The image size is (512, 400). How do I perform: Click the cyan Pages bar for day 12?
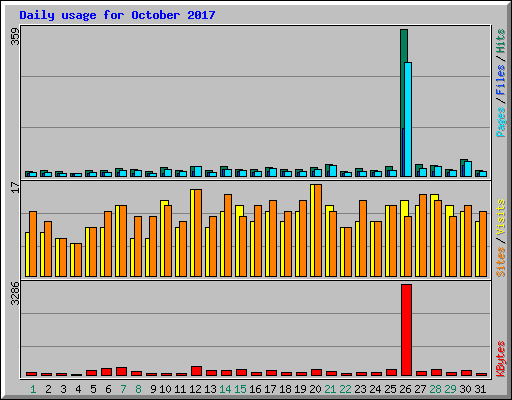tap(198, 172)
